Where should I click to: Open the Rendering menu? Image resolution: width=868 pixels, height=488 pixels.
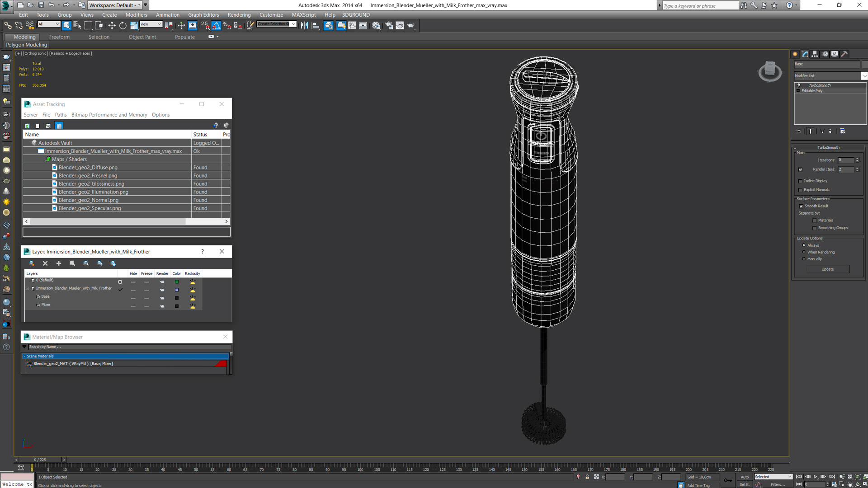[239, 15]
